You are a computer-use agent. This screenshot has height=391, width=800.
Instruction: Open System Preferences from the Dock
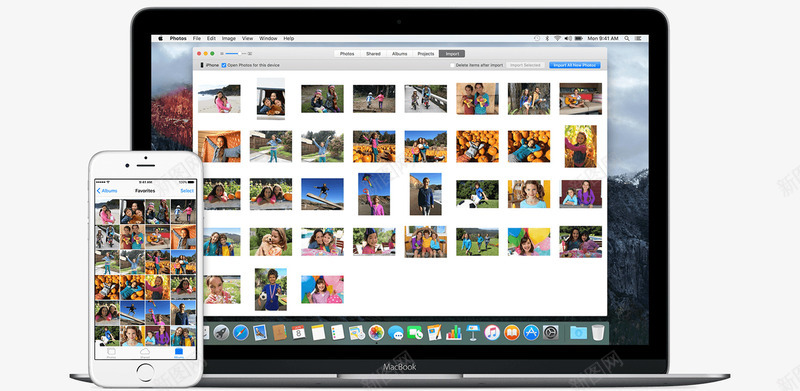(x=551, y=332)
